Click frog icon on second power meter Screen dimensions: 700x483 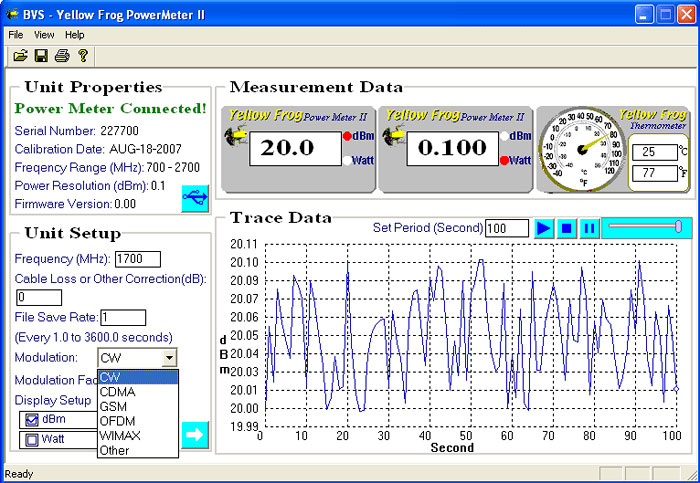(393, 136)
